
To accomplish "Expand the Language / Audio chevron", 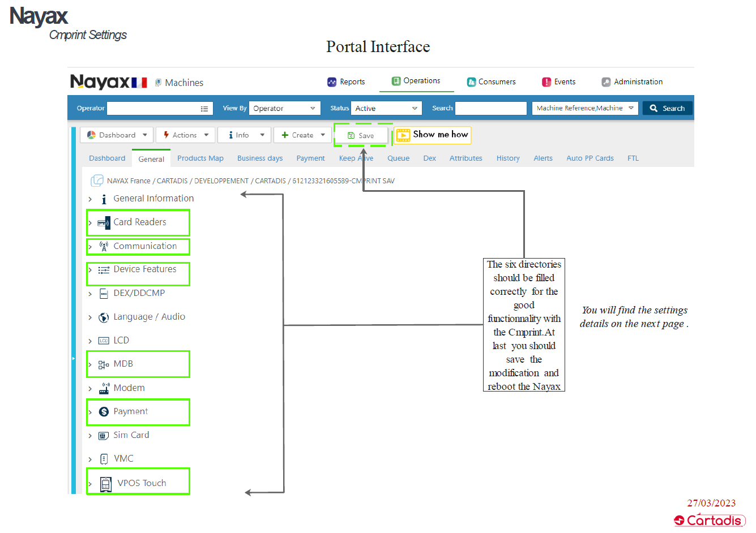I will pyautogui.click(x=90, y=317).
